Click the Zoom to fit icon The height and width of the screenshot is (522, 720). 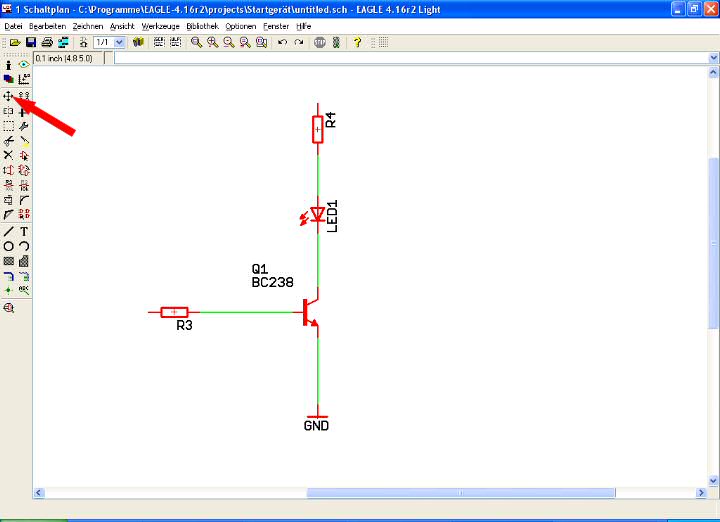[x=195, y=43]
